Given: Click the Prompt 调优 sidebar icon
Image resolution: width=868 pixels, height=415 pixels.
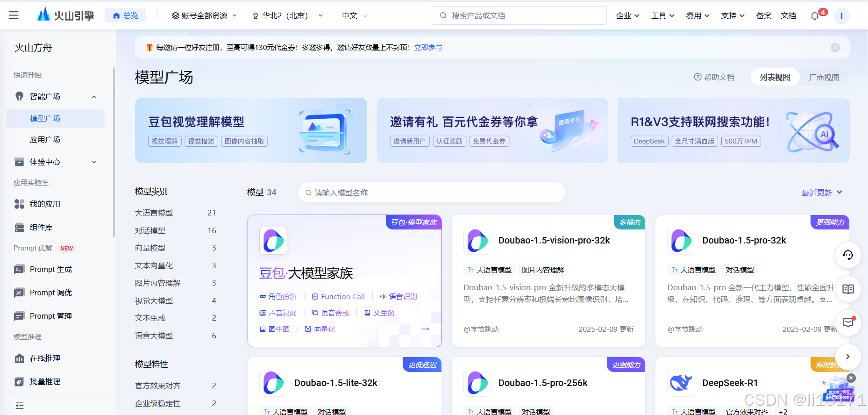Looking at the screenshot, I should 19,293.
